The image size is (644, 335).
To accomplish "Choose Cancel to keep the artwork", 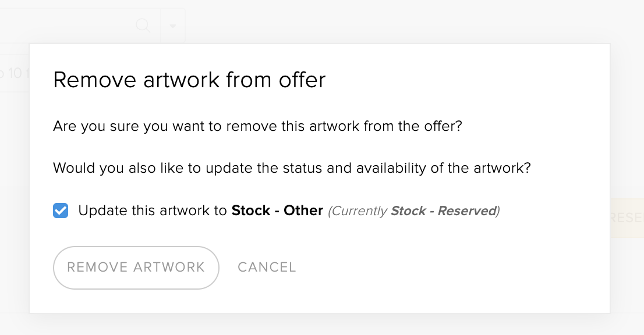I will pyautogui.click(x=267, y=268).
